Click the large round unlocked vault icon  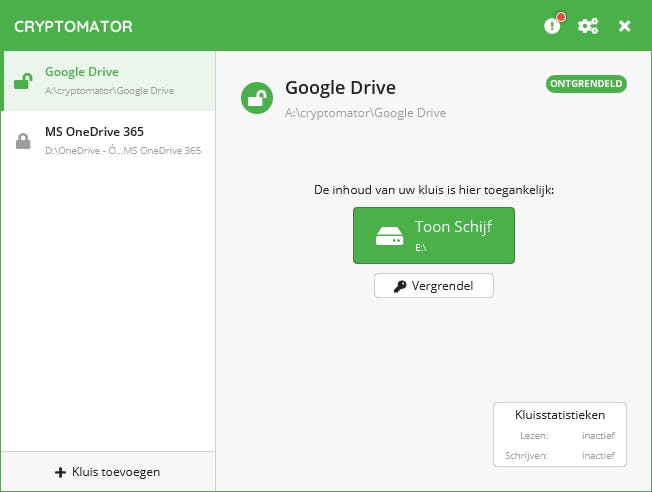[x=257, y=98]
